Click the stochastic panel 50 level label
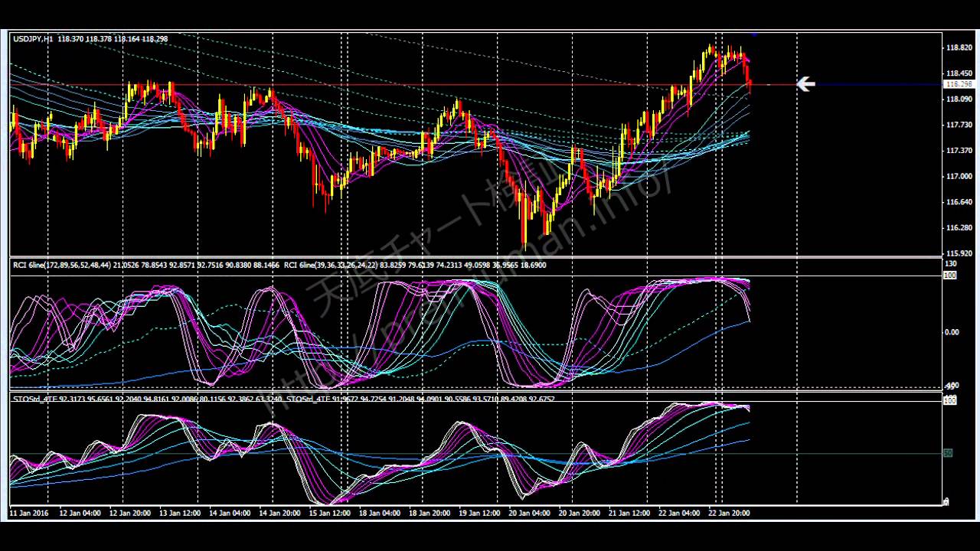Image resolution: width=980 pixels, height=551 pixels. (948, 453)
